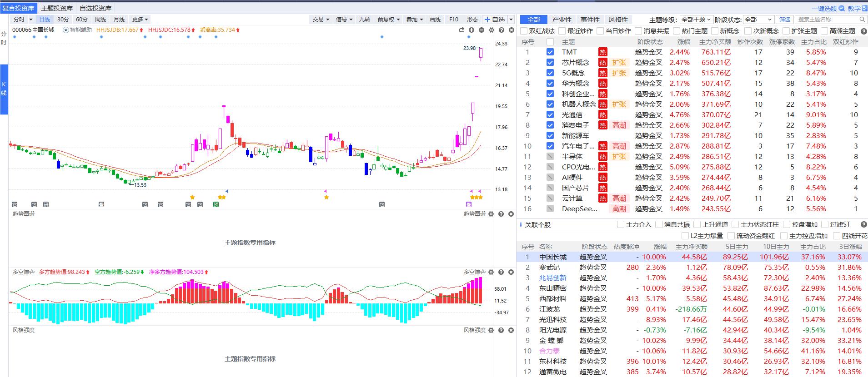Open the 阶段状态 全部 dropdown
868x377 pixels.
758,20
